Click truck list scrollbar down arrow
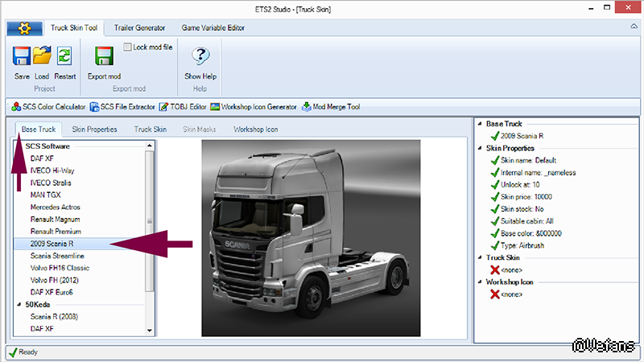Screen dimensions: 644x362 pyautogui.click(x=150, y=331)
